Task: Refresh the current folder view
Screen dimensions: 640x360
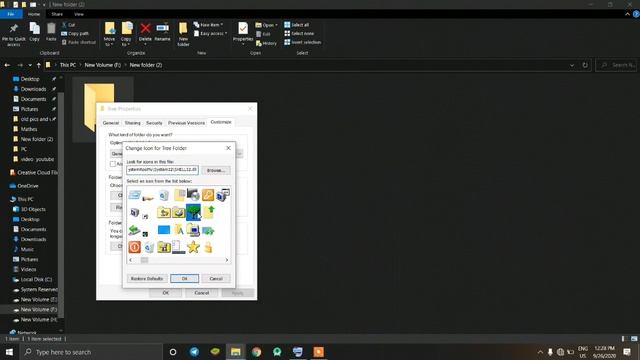Action: [x=585, y=65]
